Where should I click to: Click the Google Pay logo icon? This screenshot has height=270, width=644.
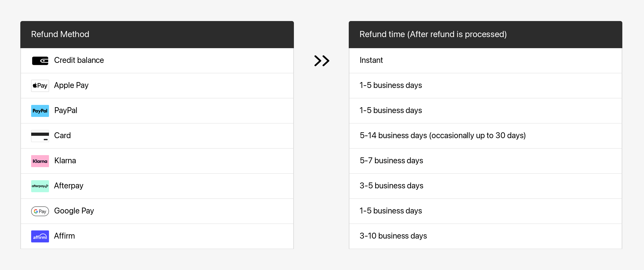point(40,211)
